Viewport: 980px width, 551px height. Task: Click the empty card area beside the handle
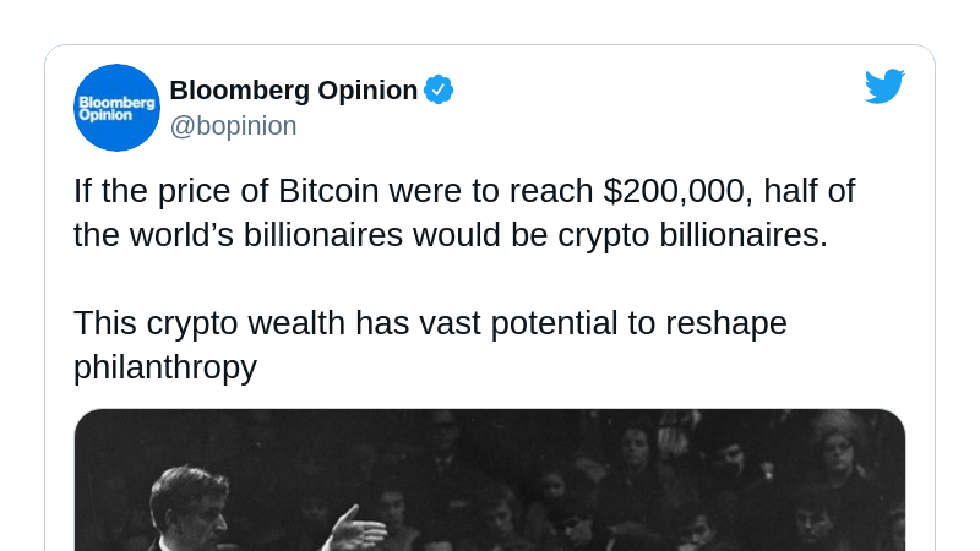click(x=582, y=126)
